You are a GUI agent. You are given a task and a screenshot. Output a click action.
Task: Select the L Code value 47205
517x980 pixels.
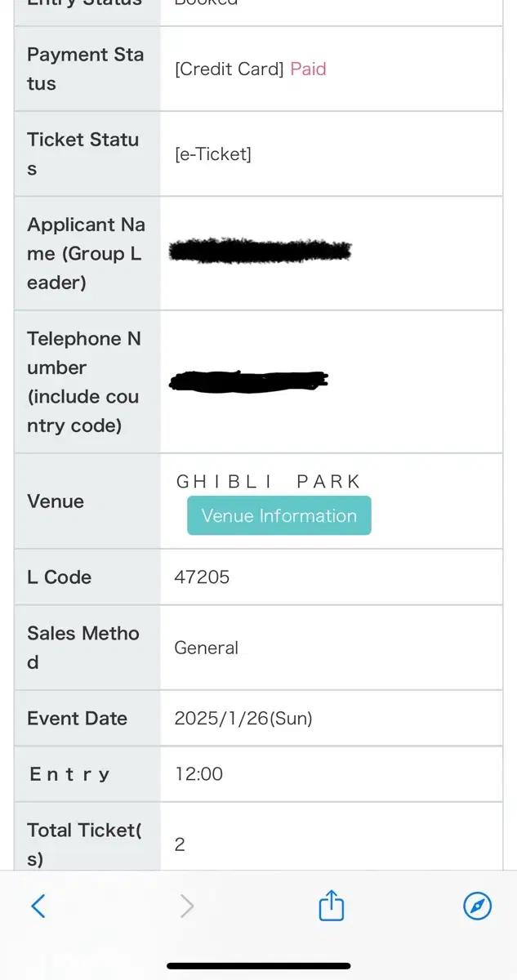click(x=202, y=577)
